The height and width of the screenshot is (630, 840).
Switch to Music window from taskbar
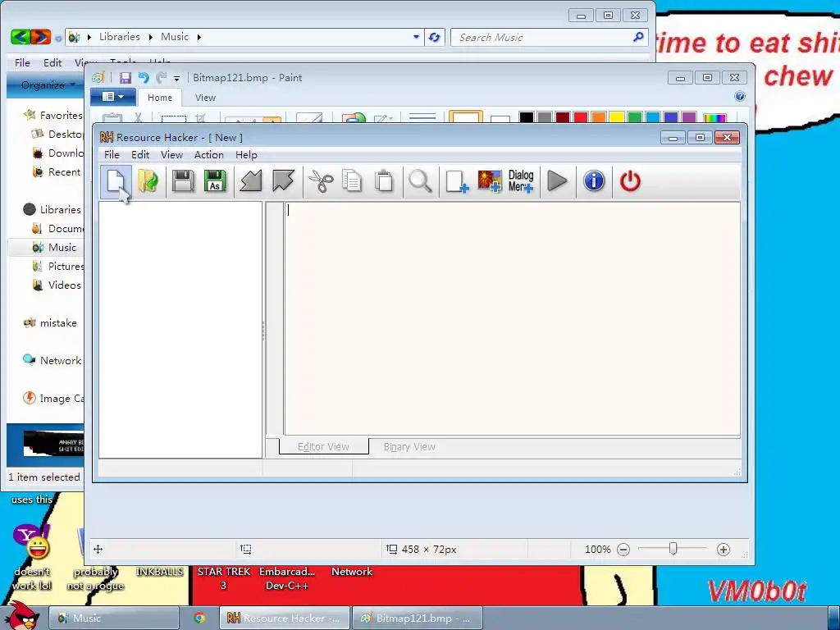click(x=114, y=619)
